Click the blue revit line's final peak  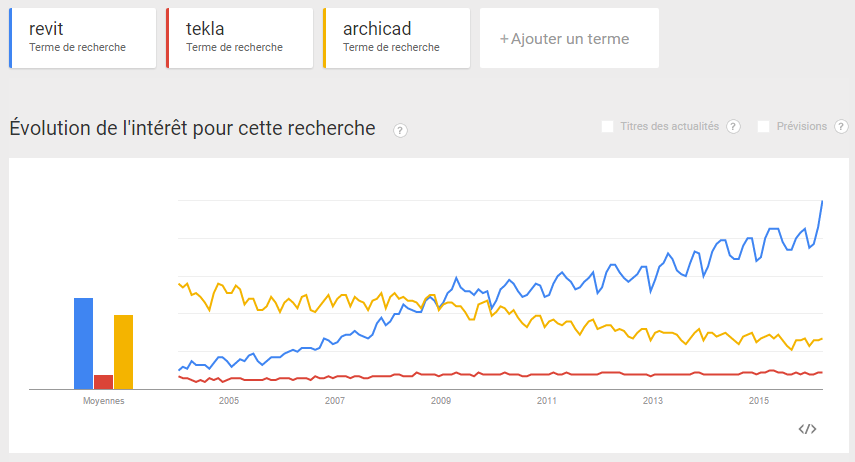tap(822, 202)
